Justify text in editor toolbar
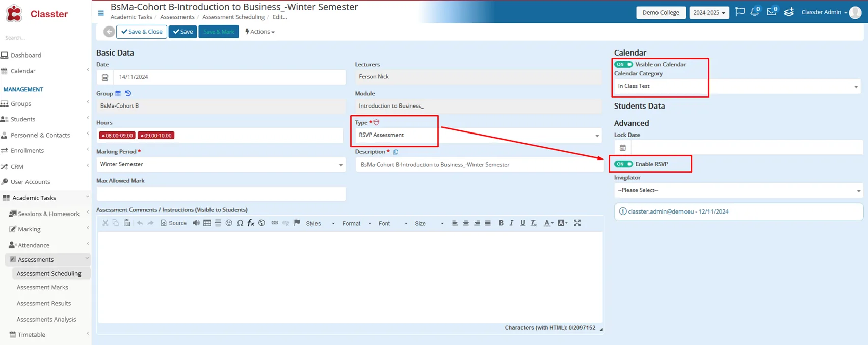Viewport: 868px width, 345px height. click(x=488, y=223)
